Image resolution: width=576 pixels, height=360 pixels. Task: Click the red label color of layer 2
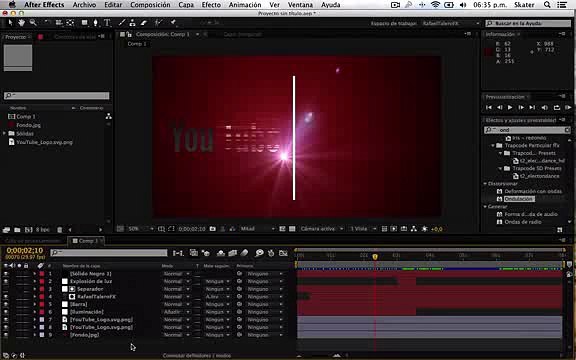[42, 281]
